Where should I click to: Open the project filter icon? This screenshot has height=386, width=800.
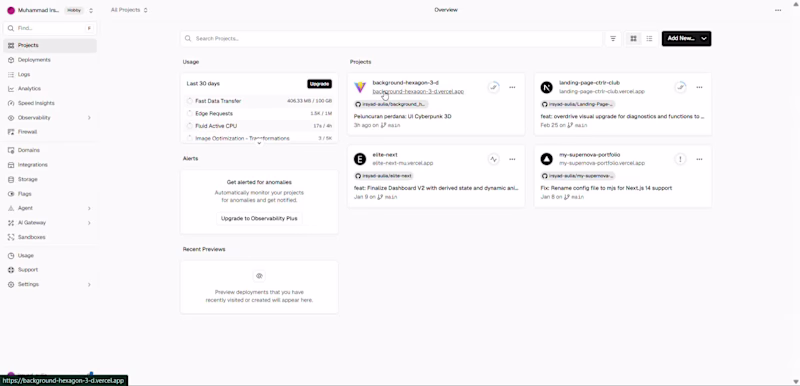click(613, 39)
